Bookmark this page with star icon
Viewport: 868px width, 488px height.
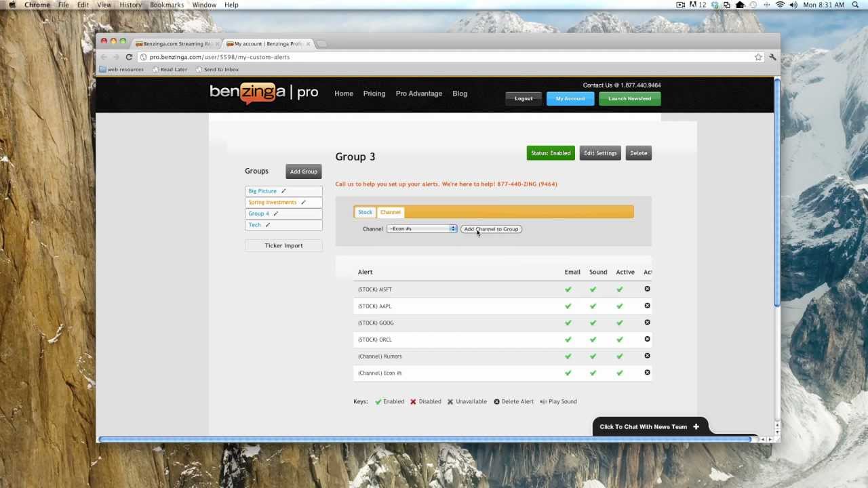coord(758,57)
